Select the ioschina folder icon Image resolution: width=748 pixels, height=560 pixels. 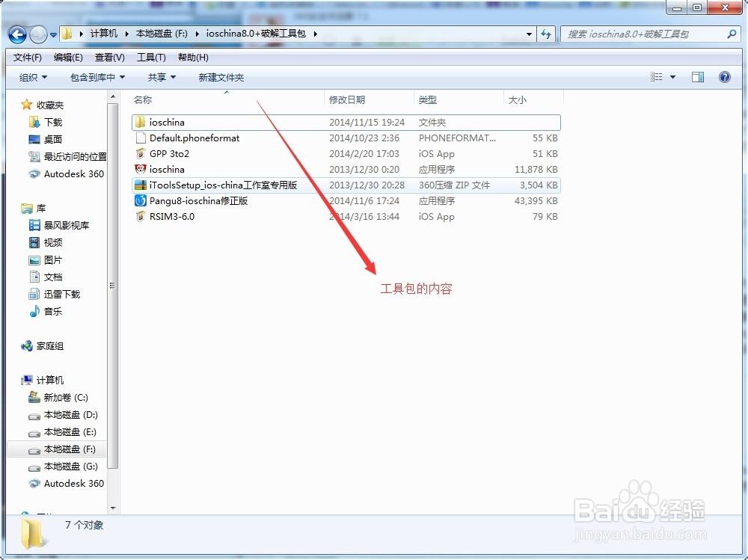(x=141, y=122)
